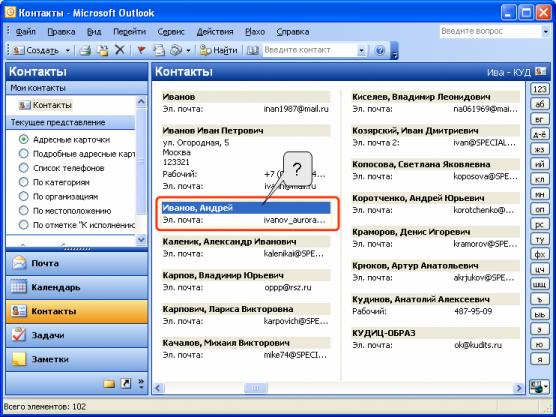Switch to Задачи module

coord(77,335)
